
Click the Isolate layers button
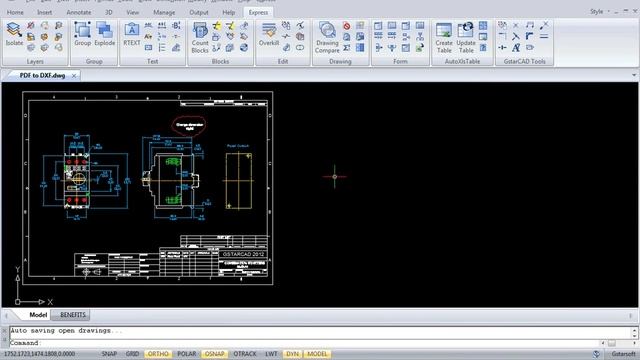click(14, 34)
